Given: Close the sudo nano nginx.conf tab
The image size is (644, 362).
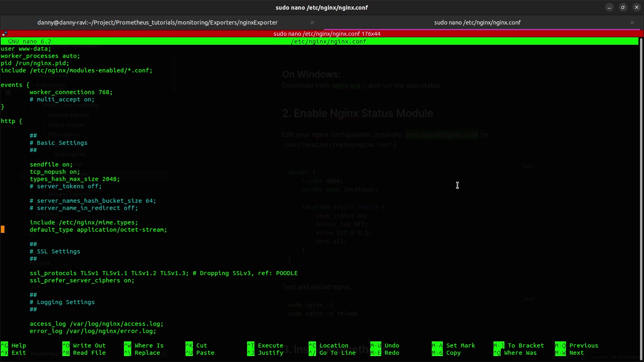Looking at the screenshot, I should pos(632,23).
